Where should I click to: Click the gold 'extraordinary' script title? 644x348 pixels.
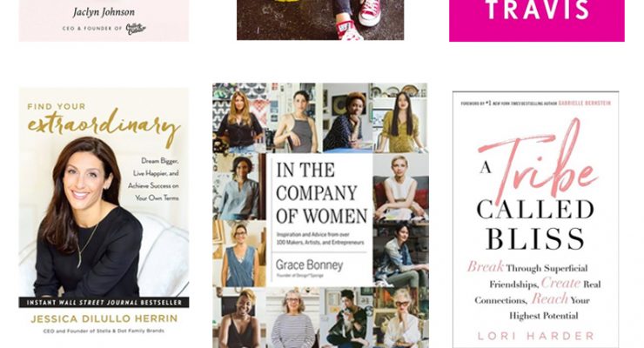[x=104, y=127]
